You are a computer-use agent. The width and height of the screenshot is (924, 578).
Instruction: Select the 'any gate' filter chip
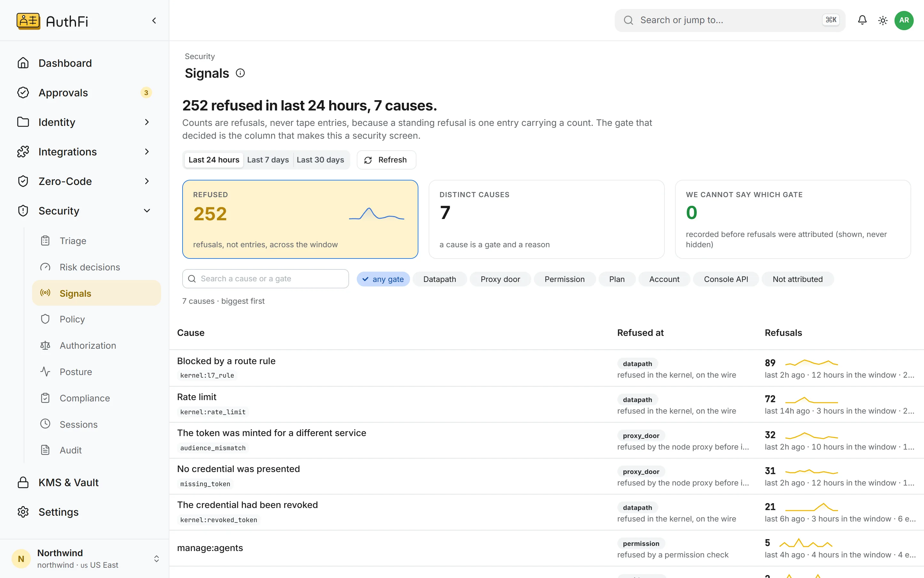(383, 279)
